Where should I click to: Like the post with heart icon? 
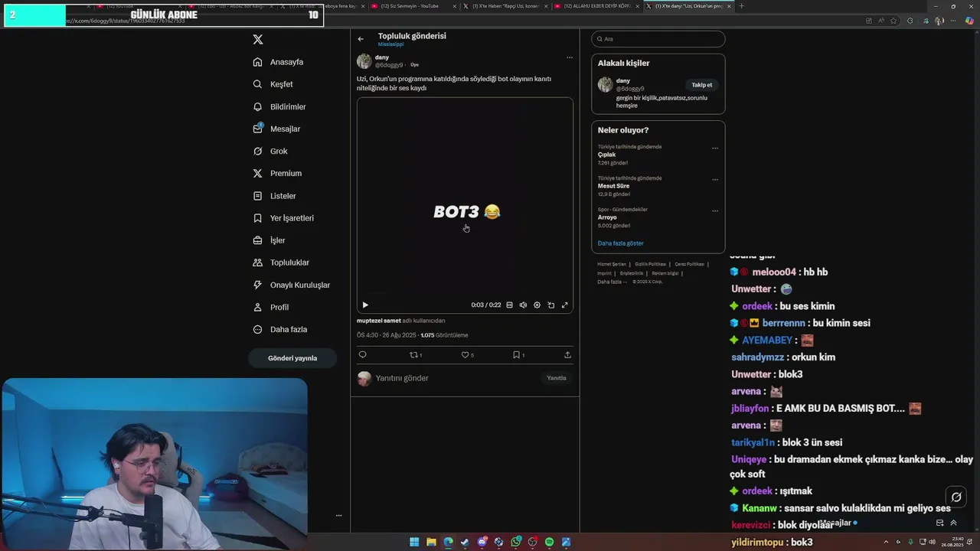467,355
